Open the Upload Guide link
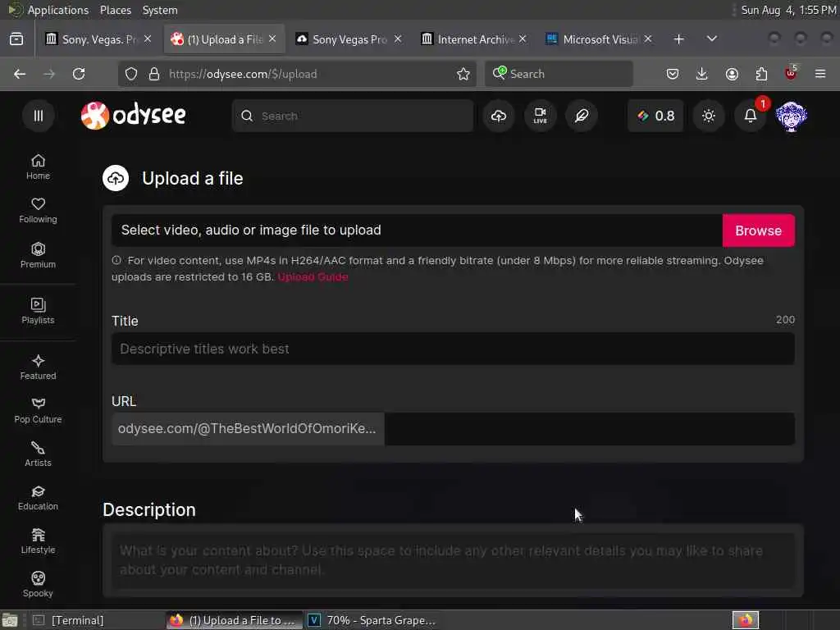840x630 pixels. point(313,277)
